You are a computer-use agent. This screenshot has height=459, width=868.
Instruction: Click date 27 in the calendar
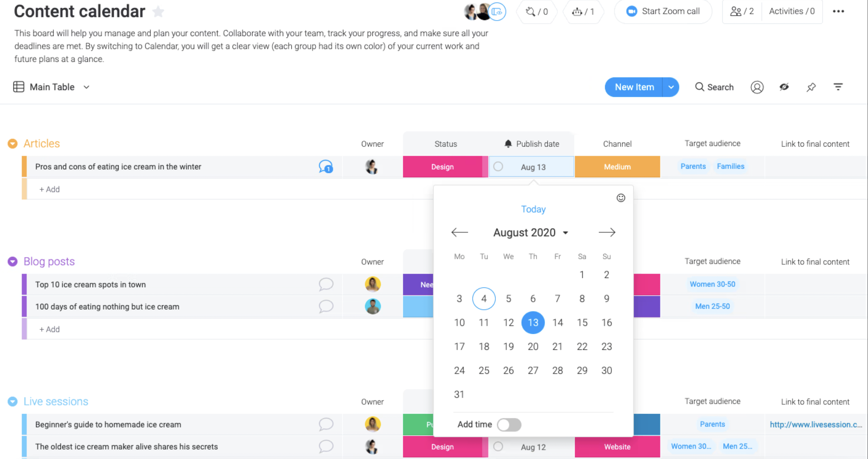533,370
